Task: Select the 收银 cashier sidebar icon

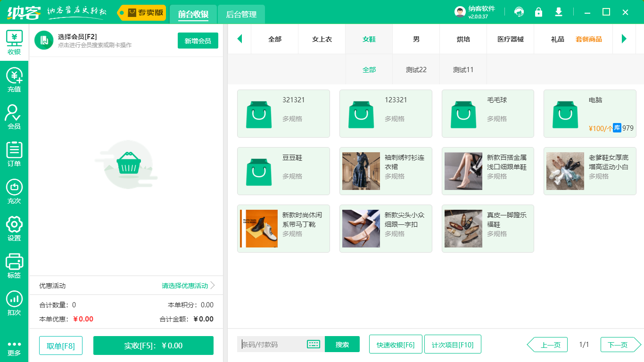Action: [x=14, y=41]
